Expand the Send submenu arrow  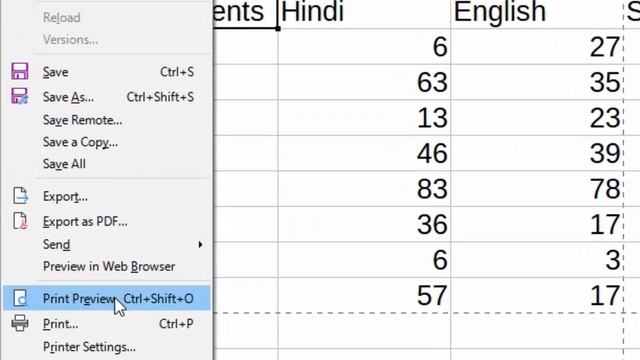click(200, 244)
